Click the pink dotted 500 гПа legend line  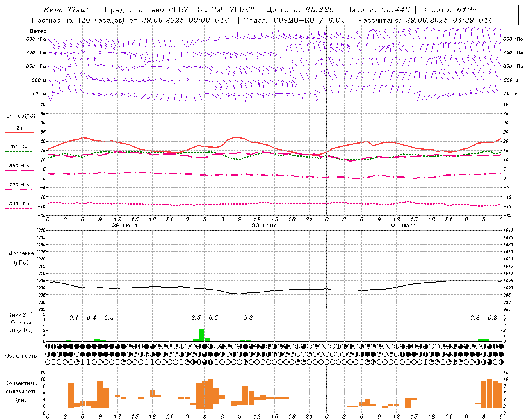[18, 209]
